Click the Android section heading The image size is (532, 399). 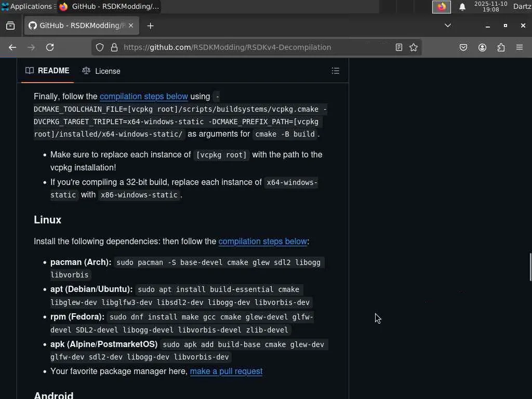(x=54, y=395)
